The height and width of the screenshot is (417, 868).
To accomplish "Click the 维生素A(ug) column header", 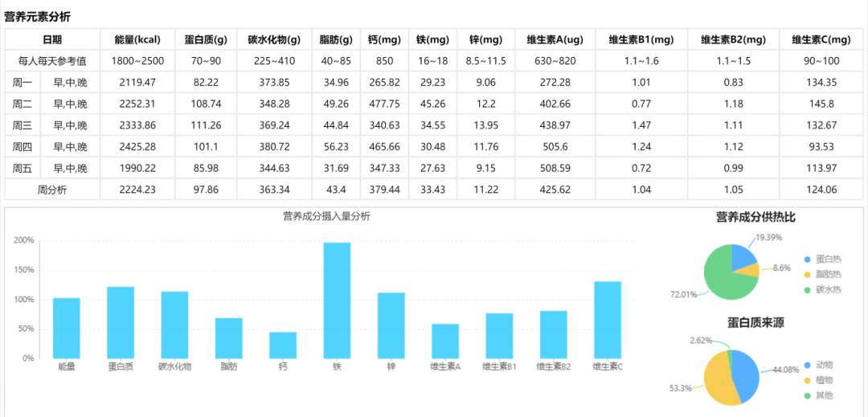I will point(555,39).
